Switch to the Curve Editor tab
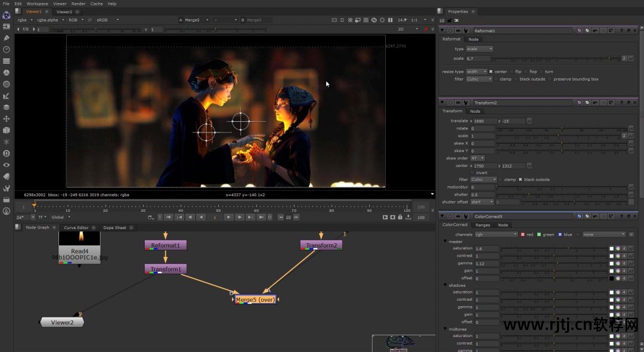This screenshot has width=644, height=352. click(x=76, y=227)
